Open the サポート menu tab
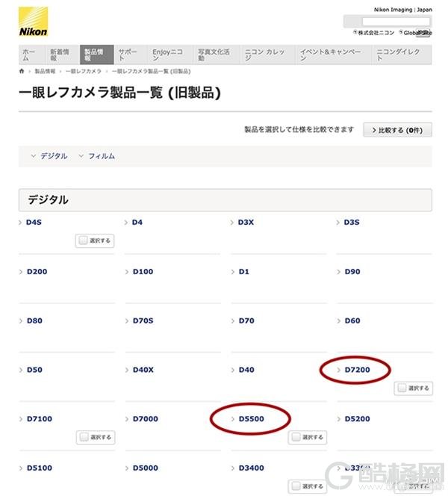Image resolution: width=448 pixels, height=496 pixels. coord(131,55)
